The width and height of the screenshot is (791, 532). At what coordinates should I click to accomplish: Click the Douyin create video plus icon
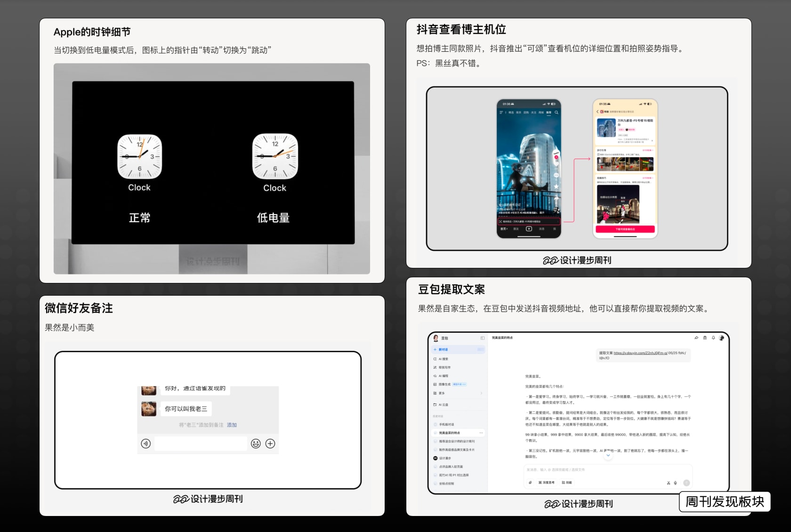529,229
